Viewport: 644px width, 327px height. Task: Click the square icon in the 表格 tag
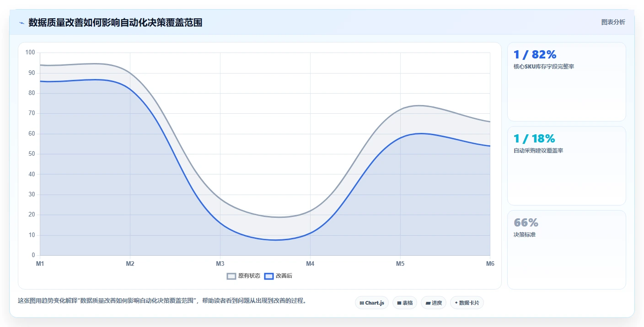(x=399, y=303)
